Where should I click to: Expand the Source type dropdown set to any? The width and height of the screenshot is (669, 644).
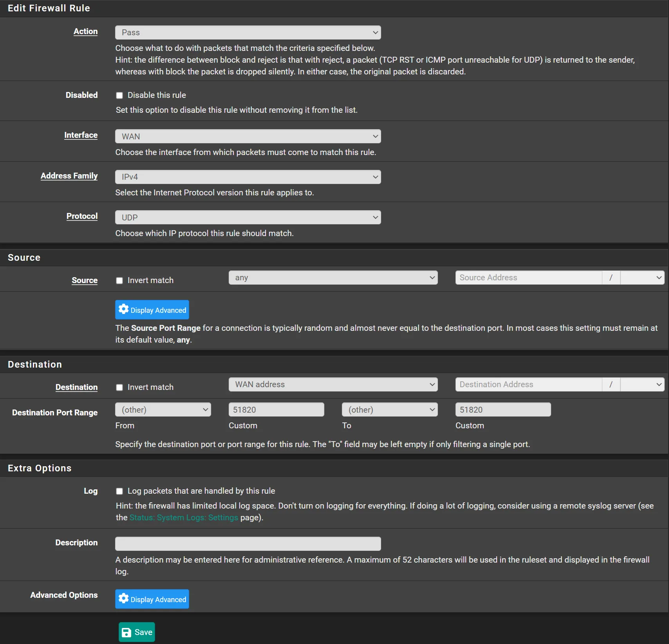tap(333, 278)
